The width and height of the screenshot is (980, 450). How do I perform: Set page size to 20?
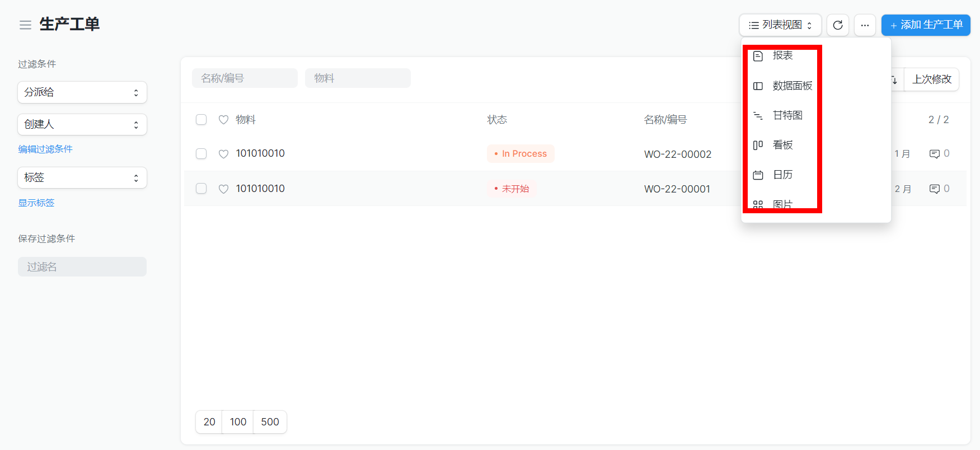[209, 422]
